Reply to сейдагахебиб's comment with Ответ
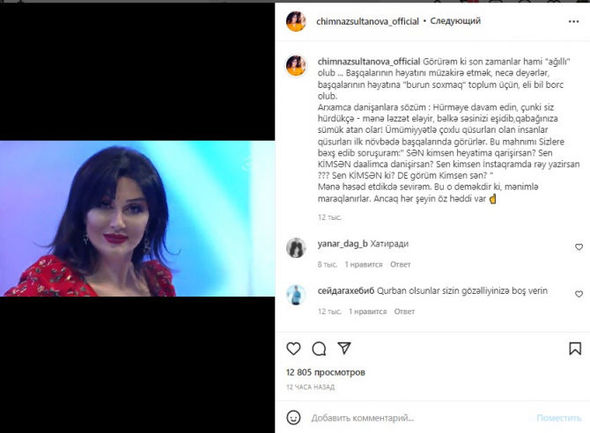This screenshot has height=433, width=590. coord(404,311)
